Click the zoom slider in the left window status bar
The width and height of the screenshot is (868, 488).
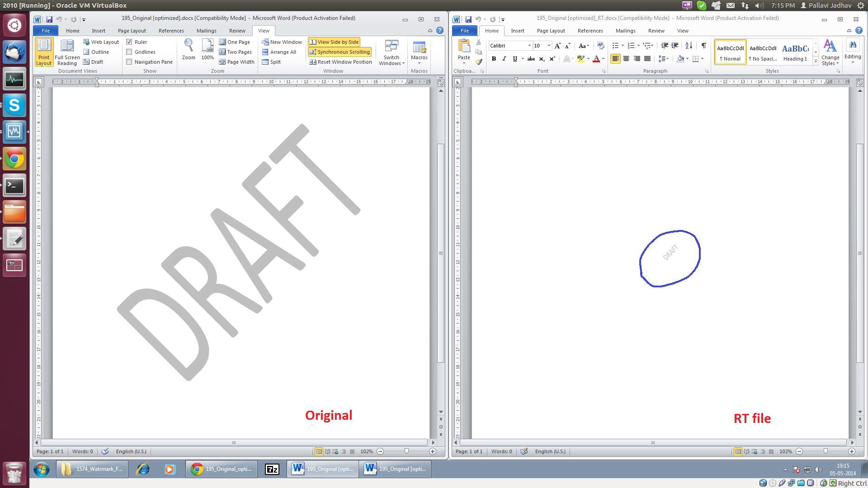click(406, 451)
